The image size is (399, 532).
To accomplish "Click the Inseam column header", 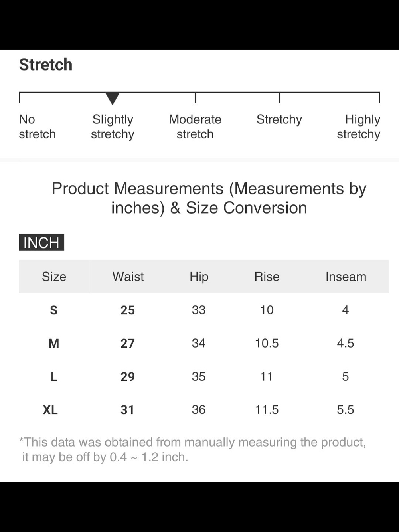I will click(x=346, y=277).
